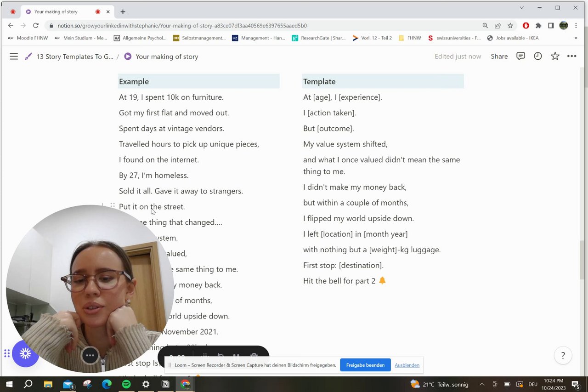Viewport: 588px width, 392px height.
Task: Open the Mail app in taskbar
Action: click(68, 384)
